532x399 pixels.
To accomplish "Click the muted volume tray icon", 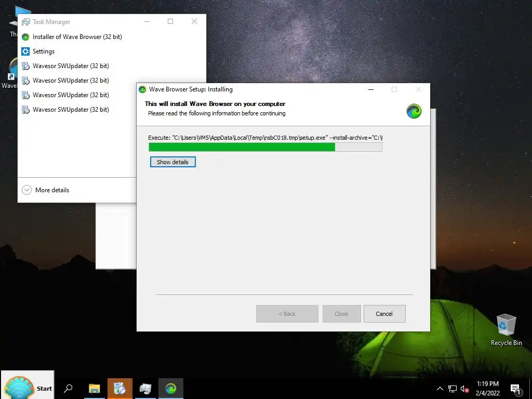I will coord(464,389).
